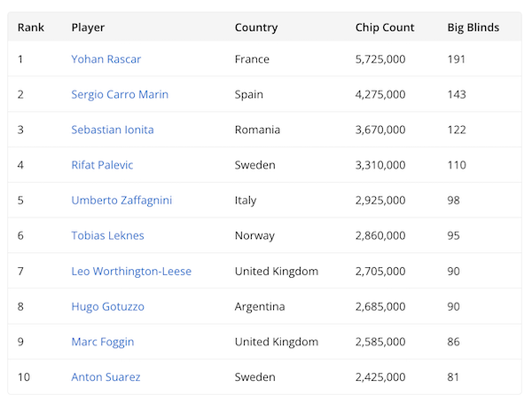The height and width of the screenshot is (403, 532).
Task: Click the 2,425,000 chip count cell
Action: click(x=380, y=377)
